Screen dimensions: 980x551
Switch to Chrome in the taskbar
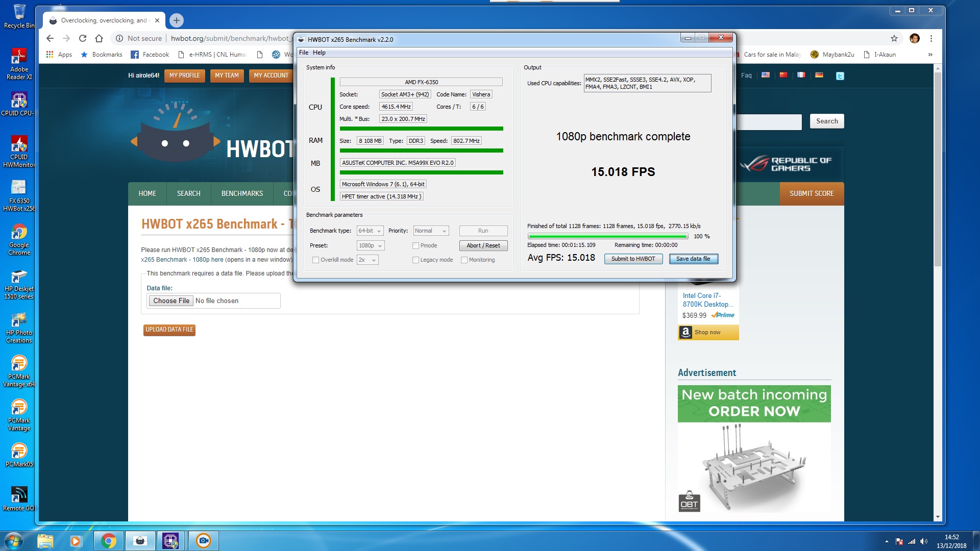tap(108, 540)
